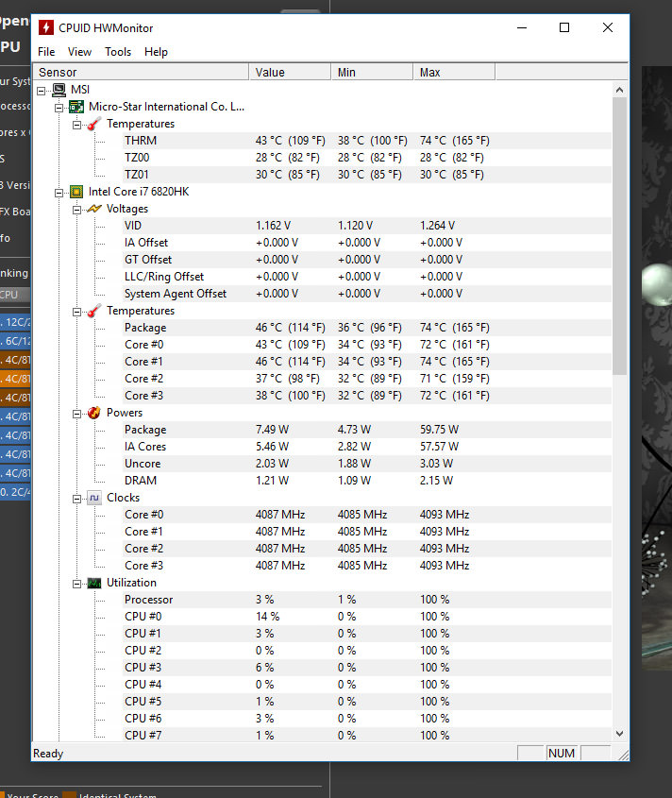Click the vertical scrollbar thumb
Viewport: 672px width, 798px height.
pyautogui.click(x=619, y=237)
